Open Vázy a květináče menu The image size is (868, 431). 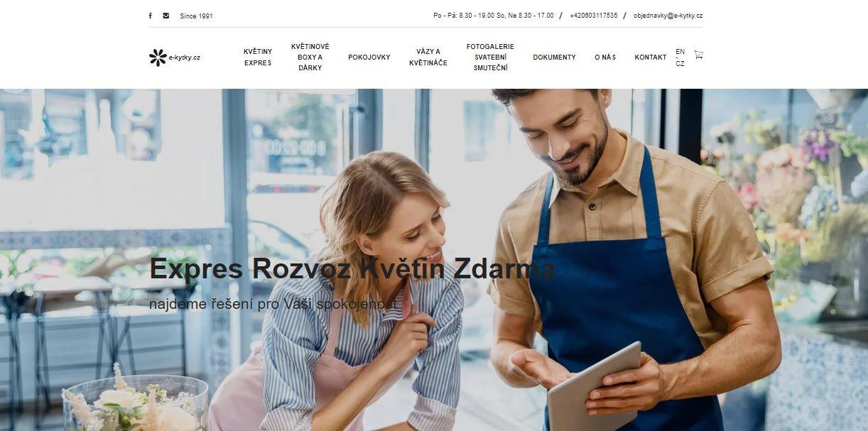[428, 58]
